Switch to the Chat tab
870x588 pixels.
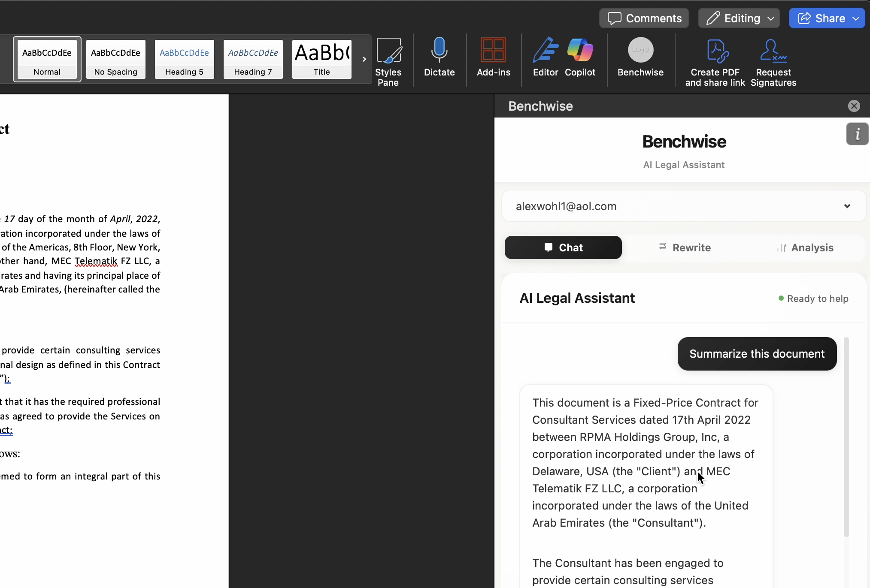click(563, 247)
